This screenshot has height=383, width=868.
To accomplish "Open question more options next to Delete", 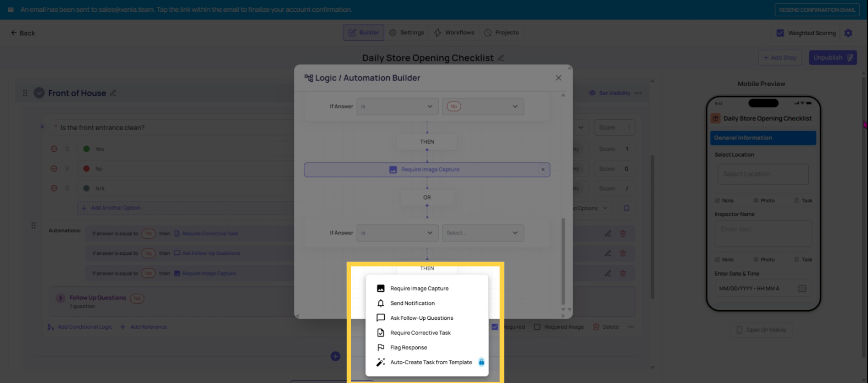I will [631, 327].
